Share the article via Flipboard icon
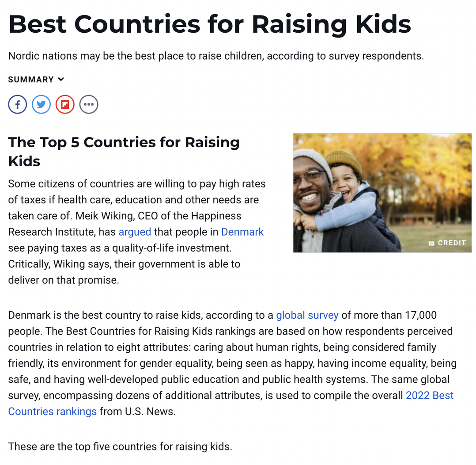The width and height of the screenshot is (476, 465). pos(65,105)
